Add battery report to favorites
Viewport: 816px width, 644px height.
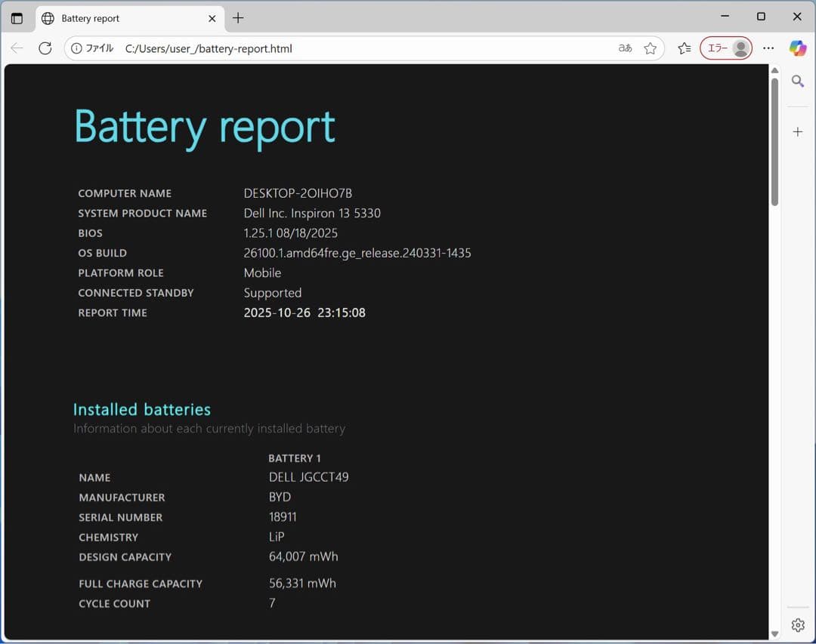point(651,48)
